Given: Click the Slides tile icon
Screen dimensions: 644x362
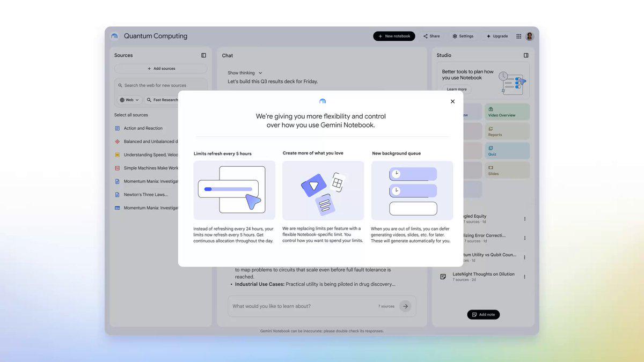Looking at the screenshot, I should (491, 167).
